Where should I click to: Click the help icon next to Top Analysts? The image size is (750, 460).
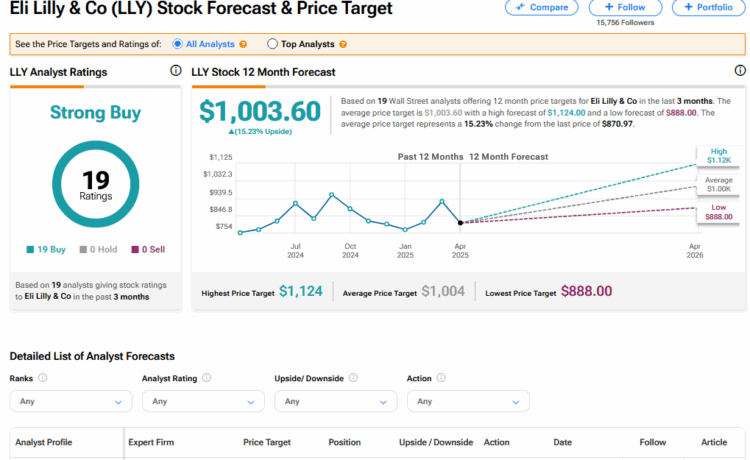tap(343, 44)
